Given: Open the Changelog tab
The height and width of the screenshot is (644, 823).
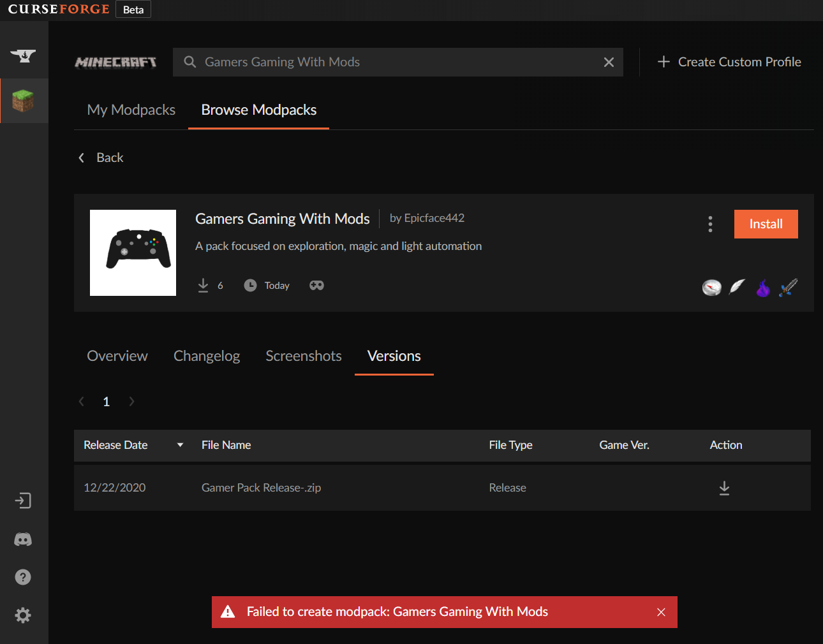Looking at the screenshot, I should 207,356.
